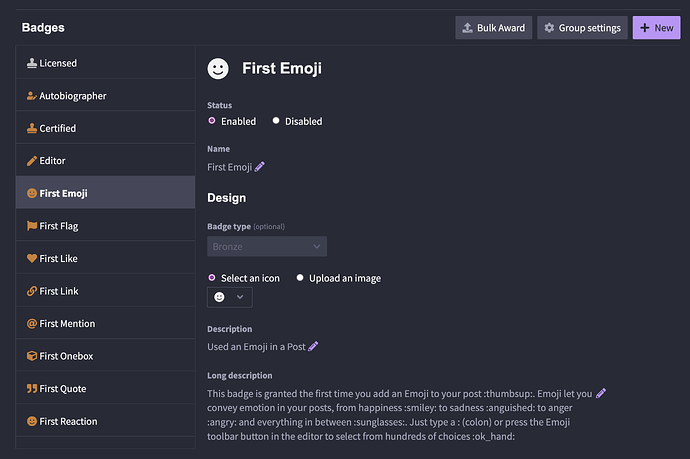Screen dimensions: 690x459
Task: Click the First Link chain icon
Action: click(32, 291)
